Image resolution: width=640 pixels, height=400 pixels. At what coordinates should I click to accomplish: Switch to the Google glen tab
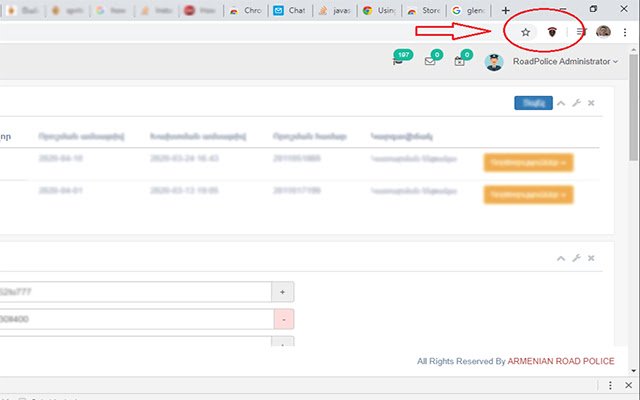tap(469, 10)
